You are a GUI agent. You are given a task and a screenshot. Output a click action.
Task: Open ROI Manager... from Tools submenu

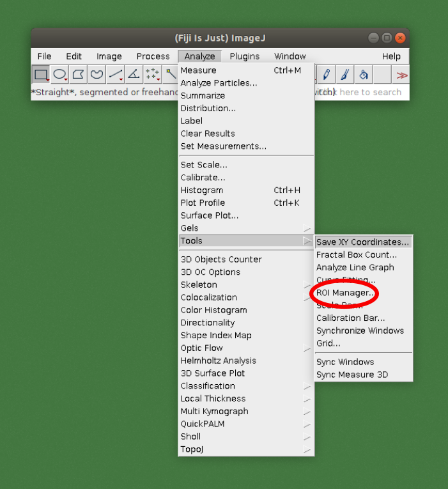364,293
